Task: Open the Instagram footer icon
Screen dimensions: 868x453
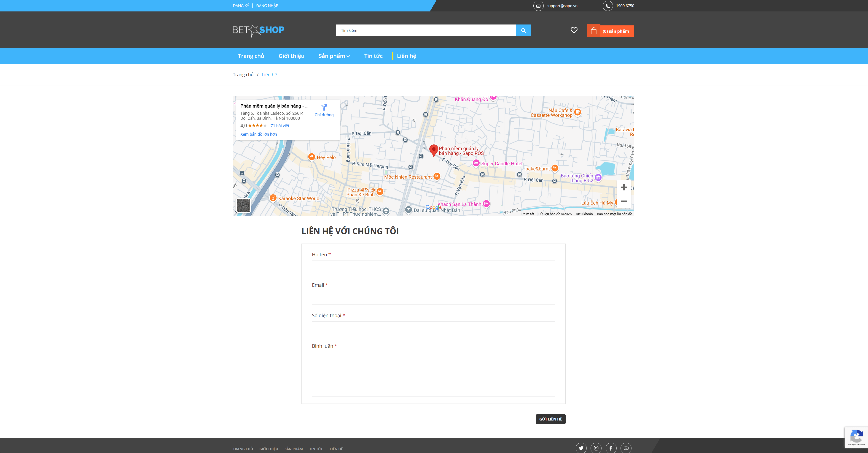Action: [596, 448]
